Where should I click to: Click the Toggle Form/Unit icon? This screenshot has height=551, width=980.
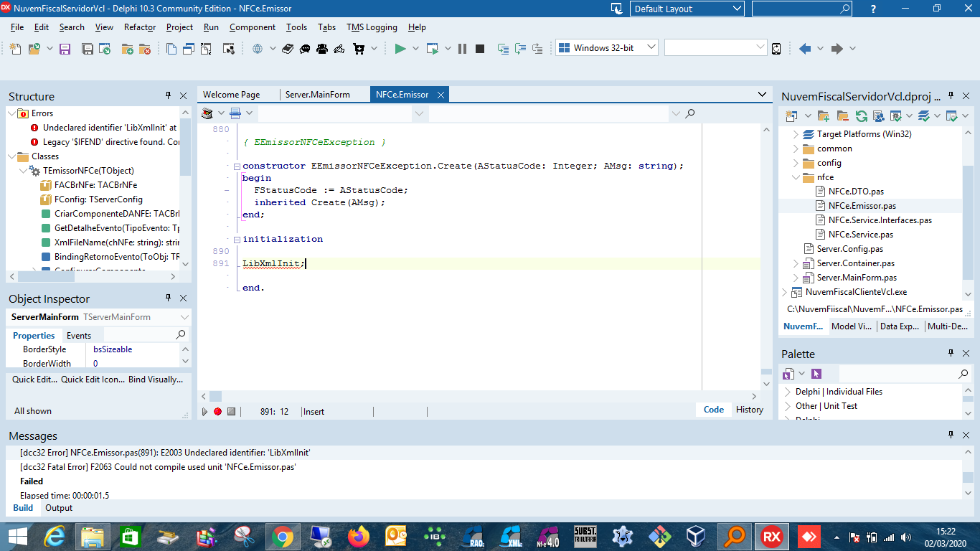pos(206,49)
